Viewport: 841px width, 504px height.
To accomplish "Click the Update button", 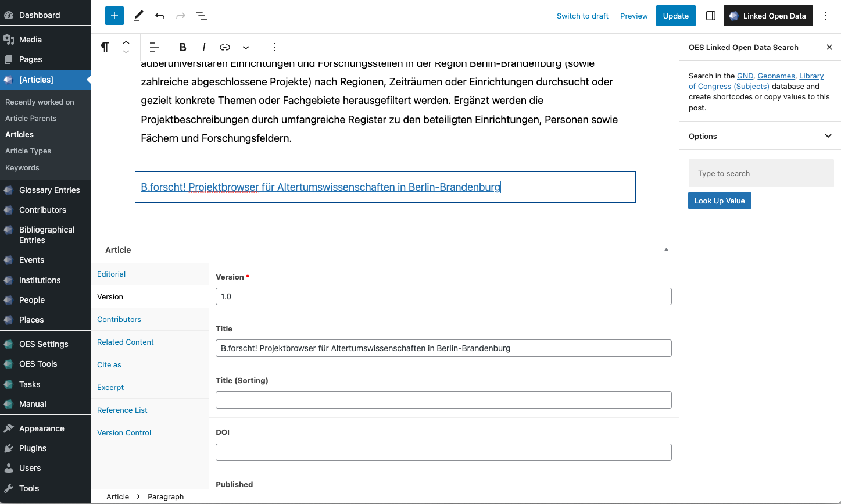I will tap(676, 16).
